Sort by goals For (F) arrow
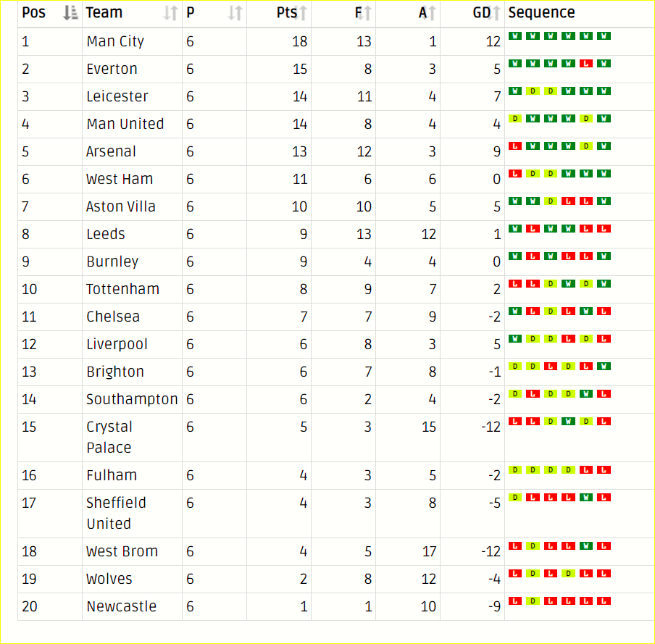The width and height of the screenshot is (655, 644). click(x=365, y=13)
